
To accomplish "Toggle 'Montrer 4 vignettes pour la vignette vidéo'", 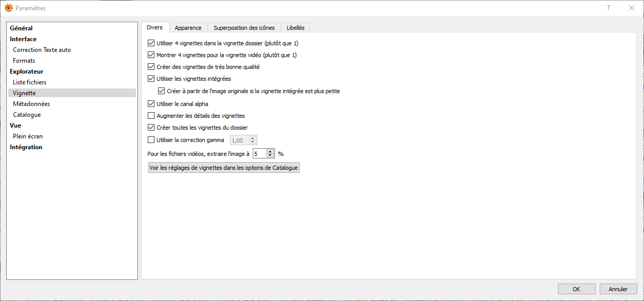I will pos(151,55).
